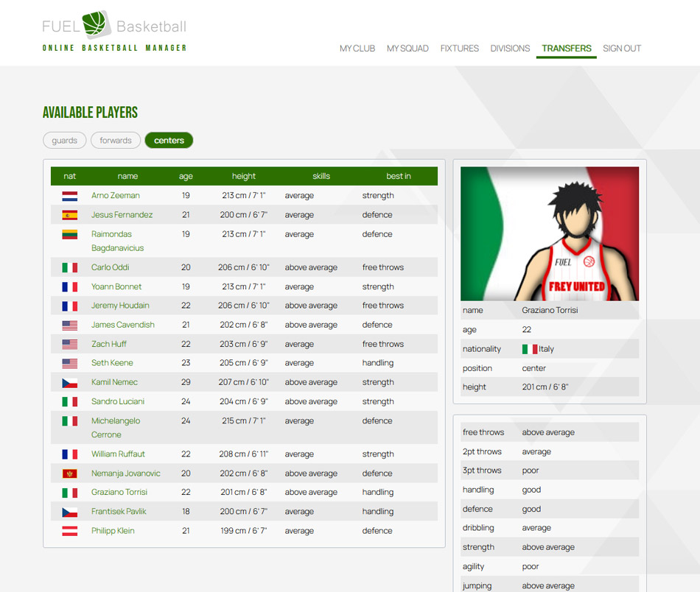This screenshot has height=592, width=700.
Task: Enable the forwards filter
Action: (x=115, y=140)
